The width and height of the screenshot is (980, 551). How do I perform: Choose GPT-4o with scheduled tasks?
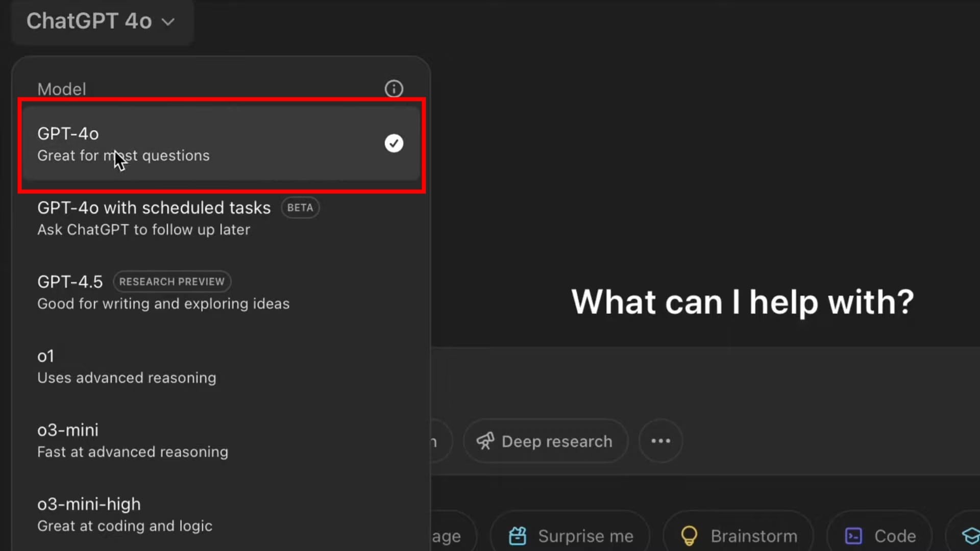221,218
